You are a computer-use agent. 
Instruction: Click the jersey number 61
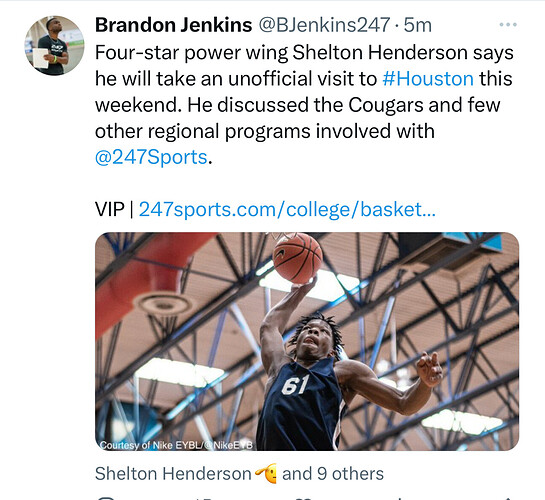point(295,385)
